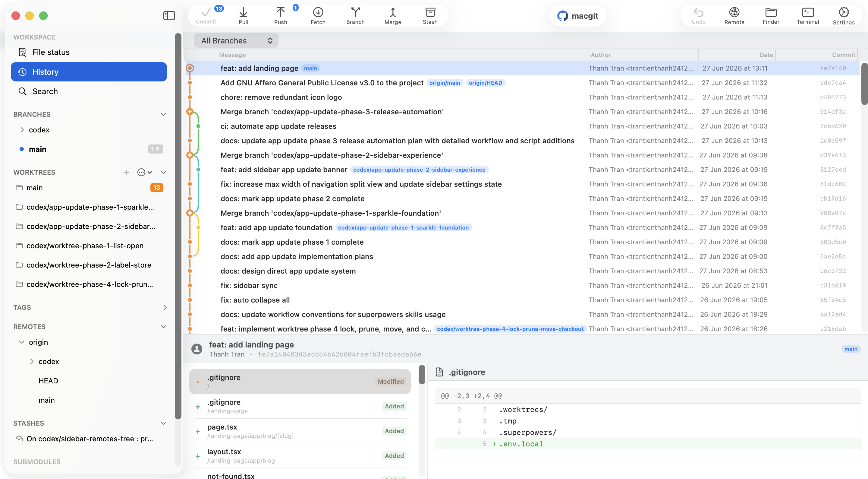Create a branch via Branch icon
This screenshot has height=479, width=868.
[x=355, y=15]
